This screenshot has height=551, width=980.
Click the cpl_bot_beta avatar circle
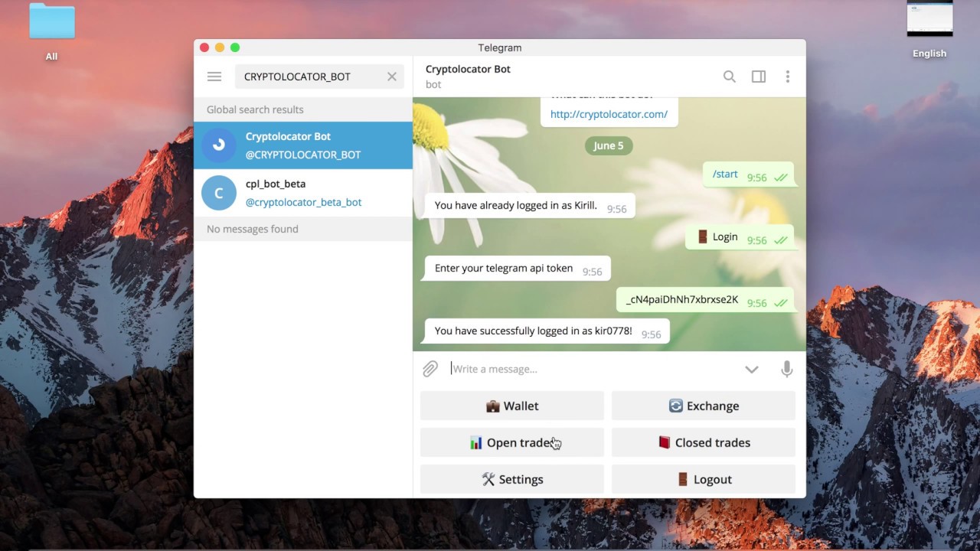tap(219, 193)
